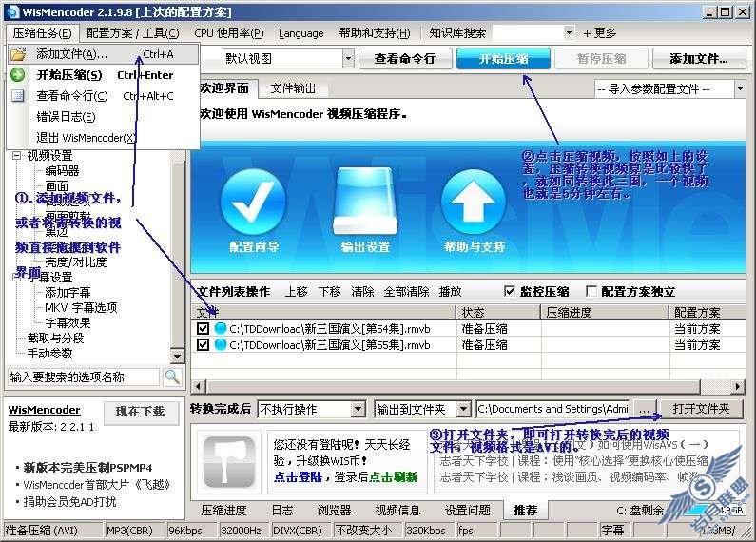The image size is (756, 542).
Task: Open the 配置向导 checkmark icon
Action: [x=253, y=202]
